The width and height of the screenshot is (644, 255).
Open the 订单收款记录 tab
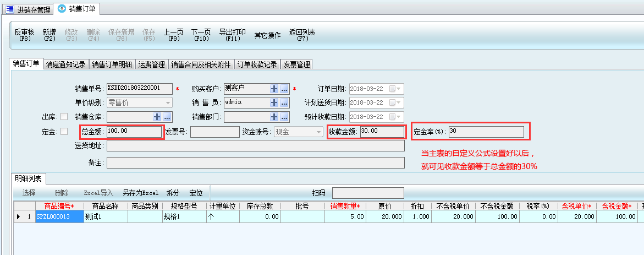257,64
